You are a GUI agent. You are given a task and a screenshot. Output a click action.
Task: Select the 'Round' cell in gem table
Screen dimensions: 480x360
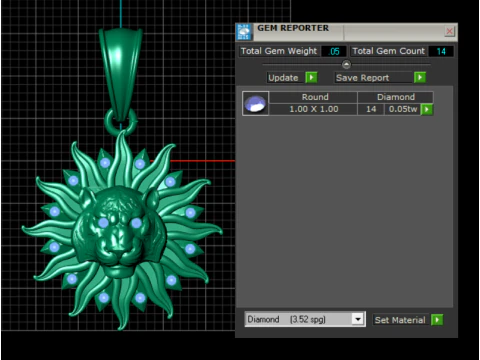[x=313, y=97]
